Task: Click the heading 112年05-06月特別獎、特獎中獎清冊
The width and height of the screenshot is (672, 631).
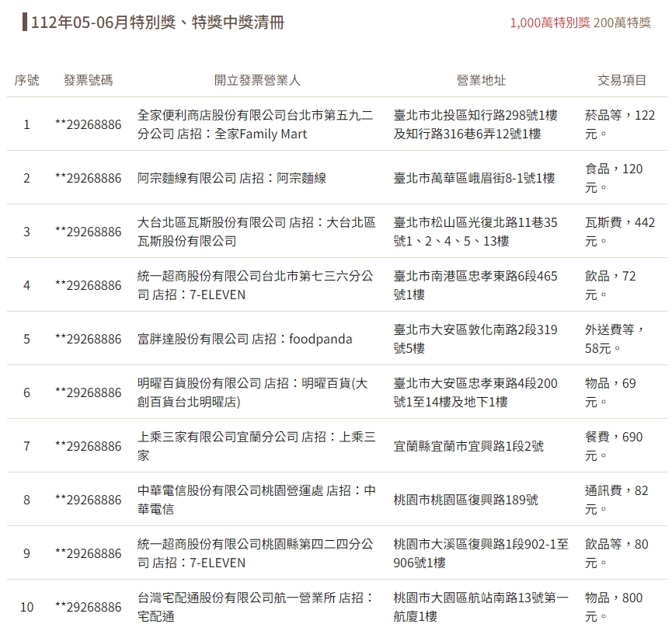Action: 157,23
